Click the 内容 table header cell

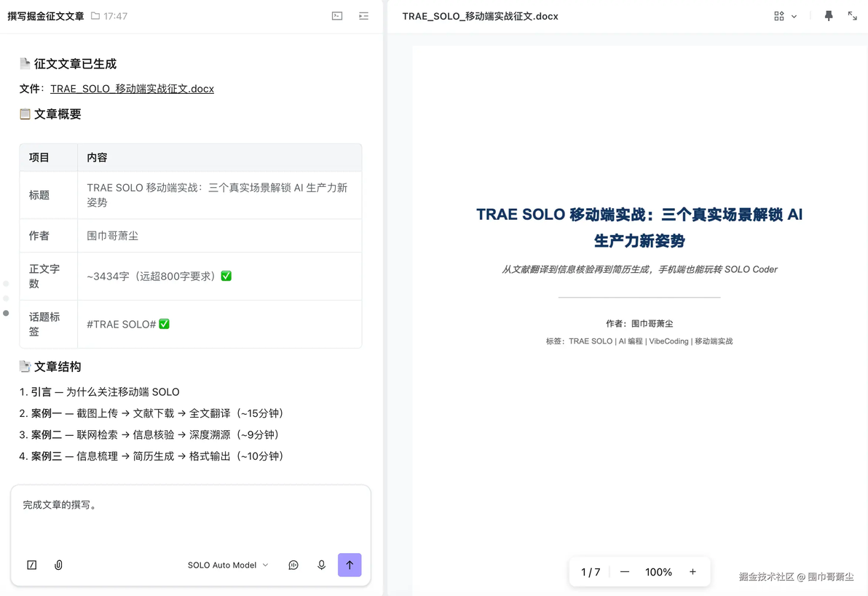220,158
